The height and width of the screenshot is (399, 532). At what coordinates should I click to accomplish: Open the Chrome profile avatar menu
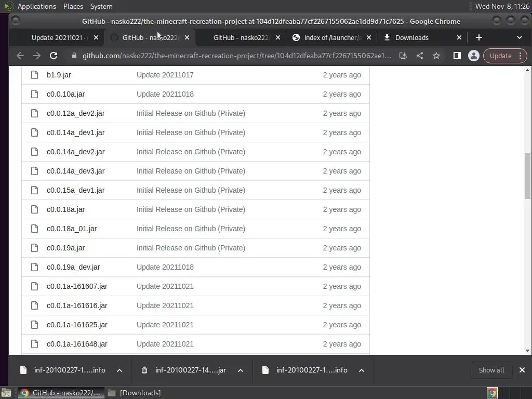[474, 56]
